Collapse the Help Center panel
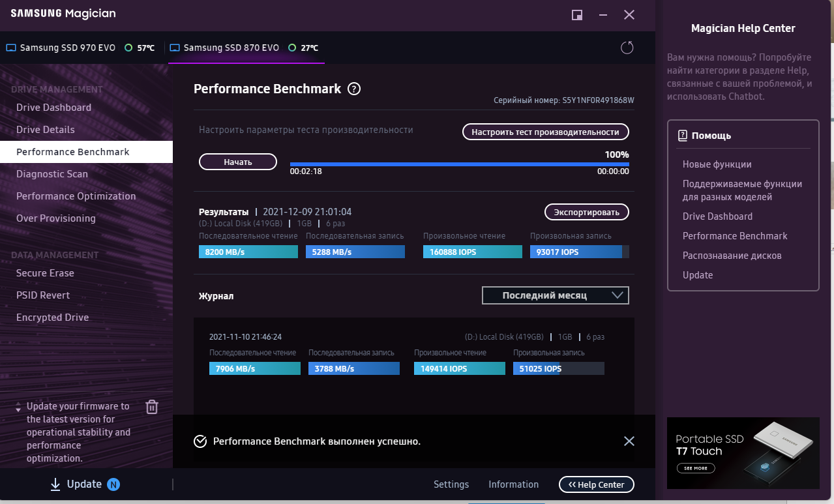Screen dimensions: 834x504 pyautogui.click(x=597, y=484)
